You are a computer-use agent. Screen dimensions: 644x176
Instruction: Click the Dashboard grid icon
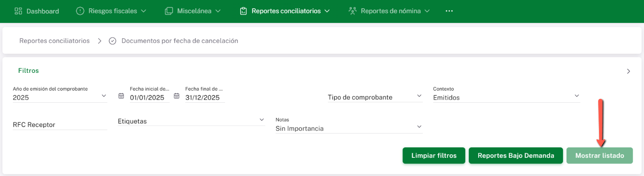pos(18,11)
